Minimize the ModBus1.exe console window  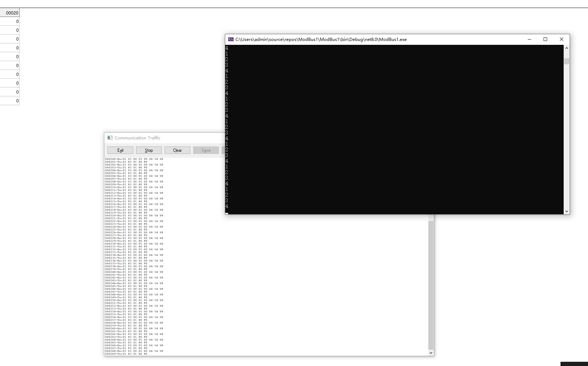[x=529, y=39]
